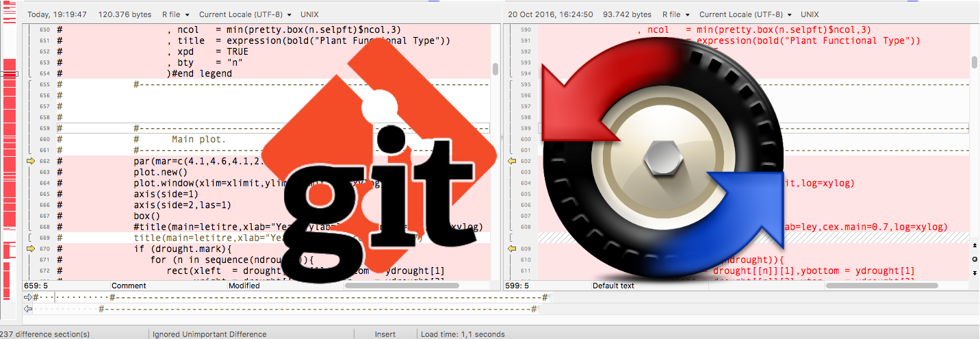Click the previous difference double-arrow up icon

coord(975,245)
